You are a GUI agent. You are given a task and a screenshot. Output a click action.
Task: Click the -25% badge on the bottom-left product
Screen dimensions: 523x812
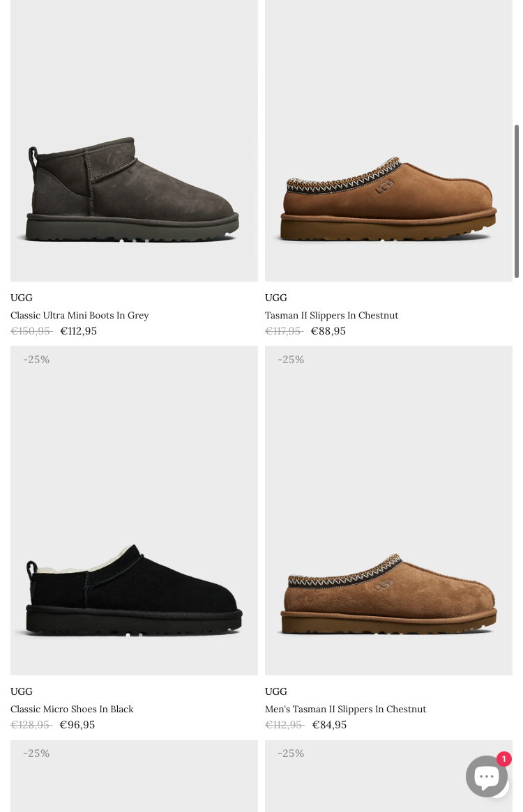click(36, 753)
